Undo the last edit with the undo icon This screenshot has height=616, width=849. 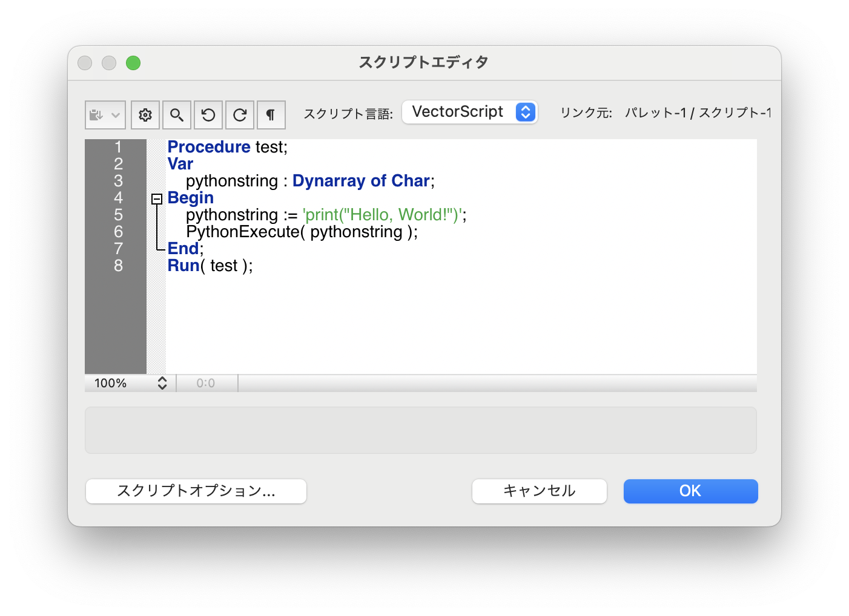pyautogui.click(x=208, y=115)
